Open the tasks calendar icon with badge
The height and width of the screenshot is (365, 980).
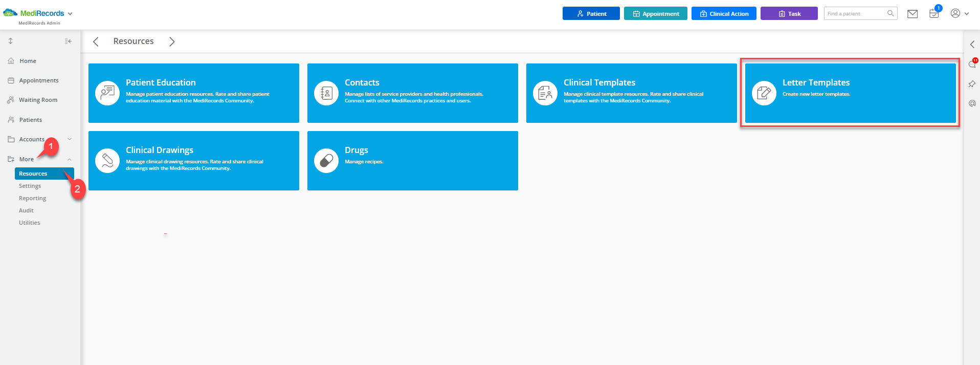934,14
